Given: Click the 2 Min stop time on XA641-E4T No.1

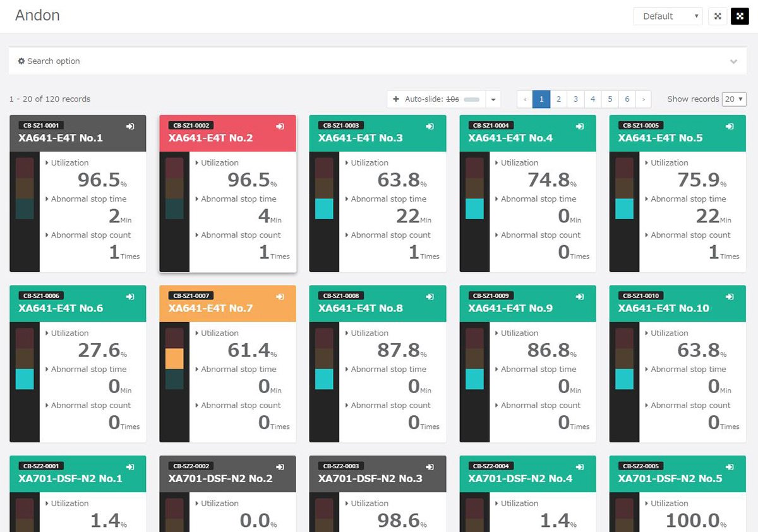Looking at the screenshot, I should point(120,217).
